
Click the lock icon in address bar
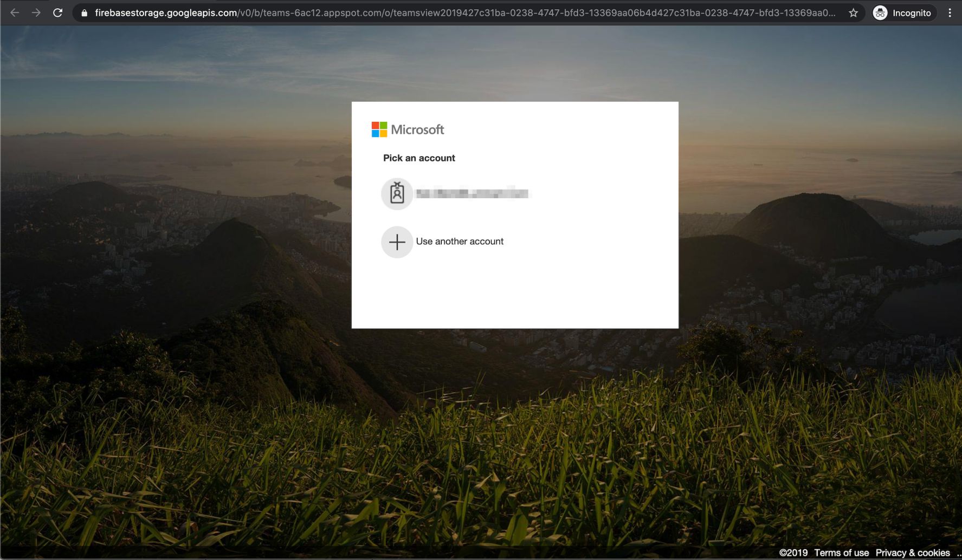coord(84,13)
